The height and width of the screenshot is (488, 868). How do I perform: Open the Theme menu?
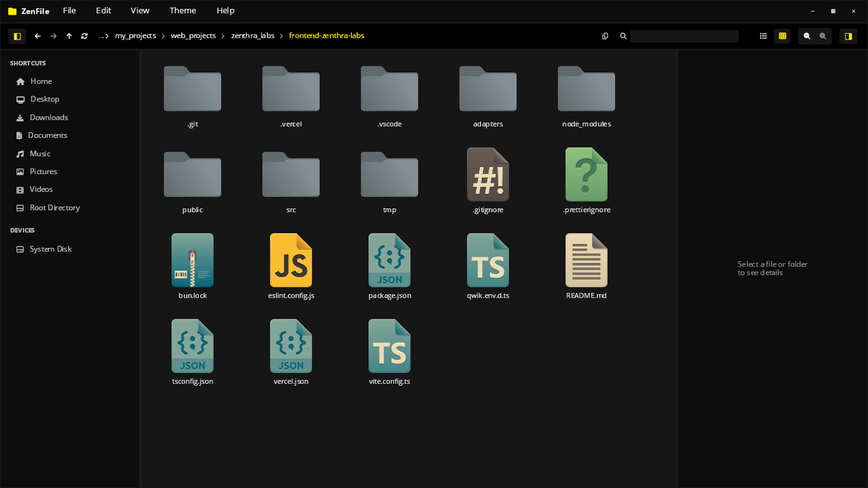[183, 11]
